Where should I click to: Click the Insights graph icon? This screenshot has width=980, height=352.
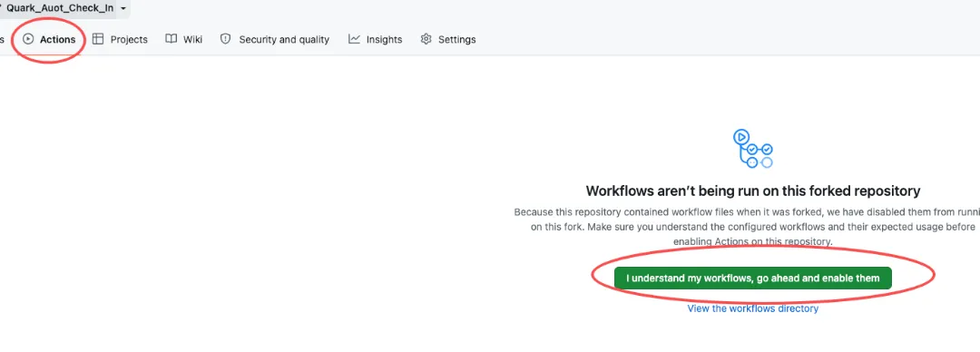354,39
